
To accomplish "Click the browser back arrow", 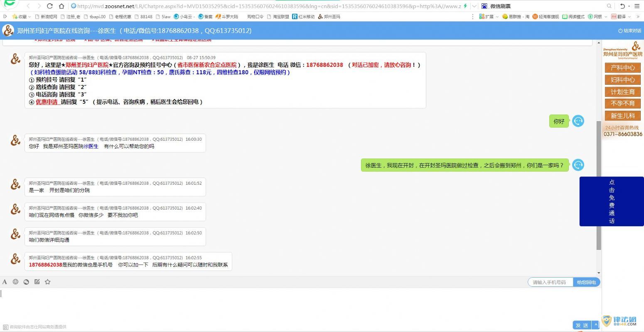I will [x=28, y=6].
